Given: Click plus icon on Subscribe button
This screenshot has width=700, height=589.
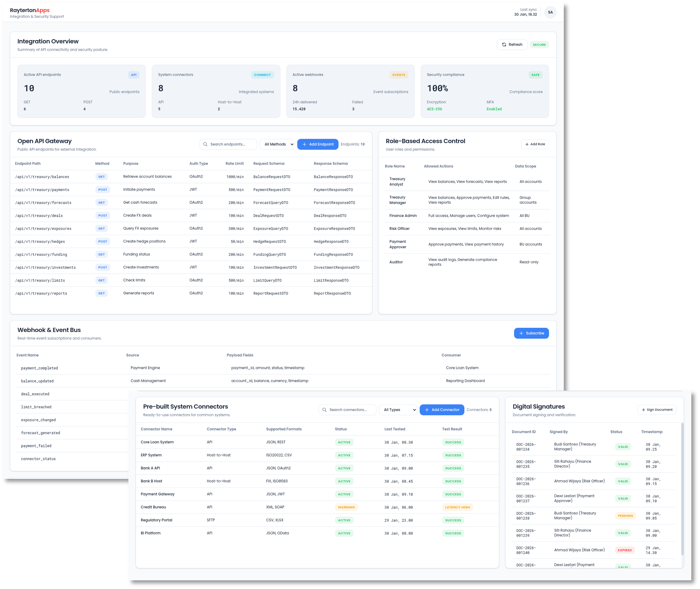Looking at the screenshot, I should coord(521,333).
